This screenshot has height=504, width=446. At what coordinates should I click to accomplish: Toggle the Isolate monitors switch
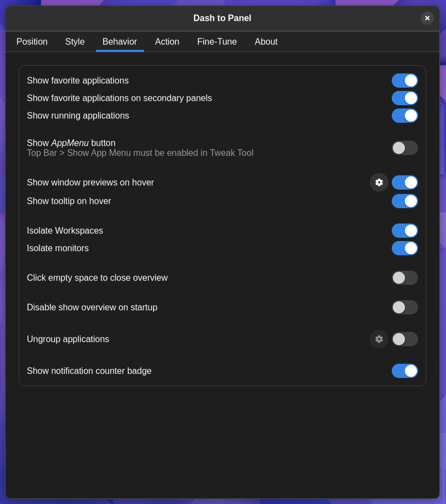[404, 248]
